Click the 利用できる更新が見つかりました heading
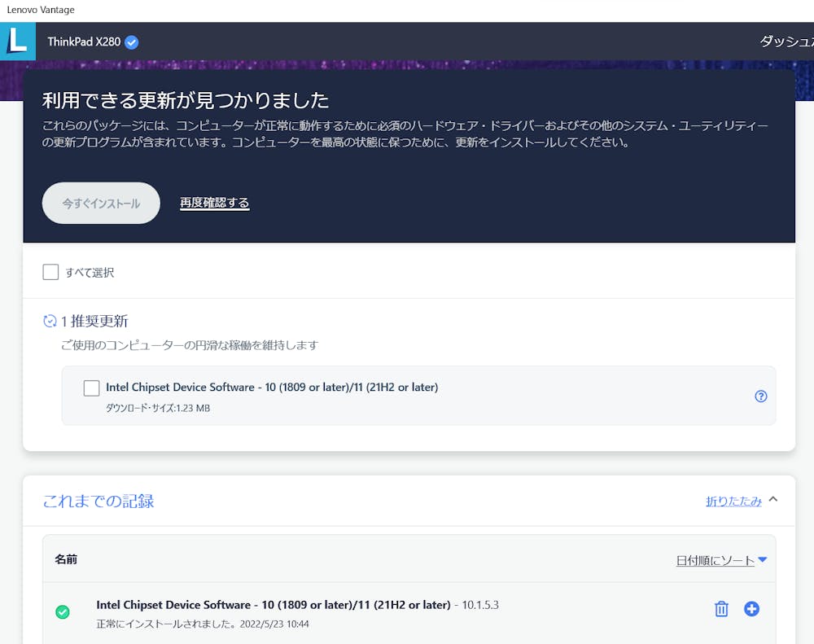 [186, 100]
